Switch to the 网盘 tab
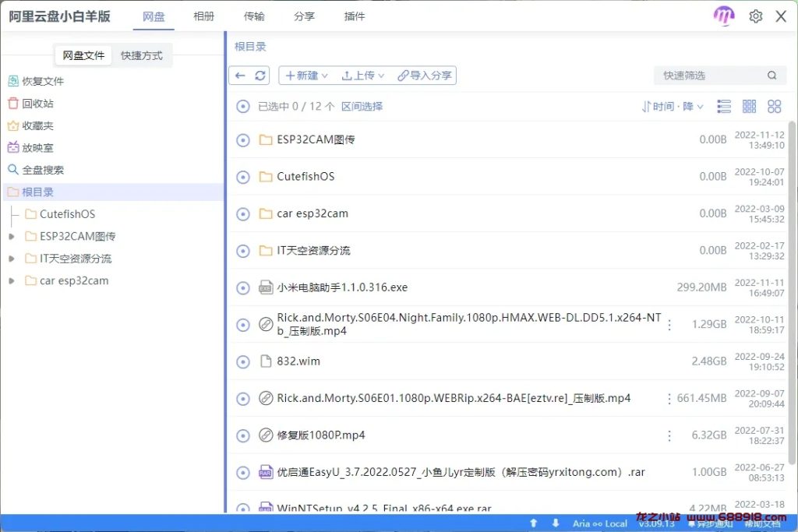798x532 pixels. pos(154,16)
